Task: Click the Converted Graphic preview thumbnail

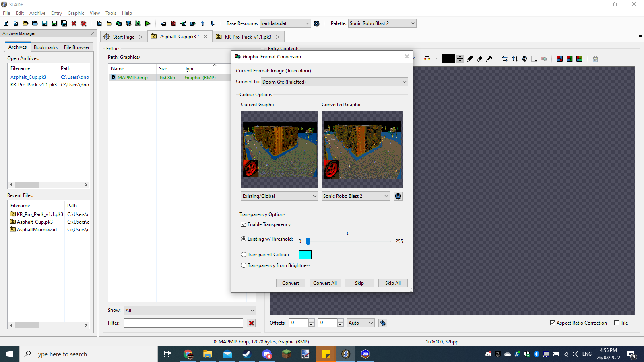Action: (x=362, y=150)
